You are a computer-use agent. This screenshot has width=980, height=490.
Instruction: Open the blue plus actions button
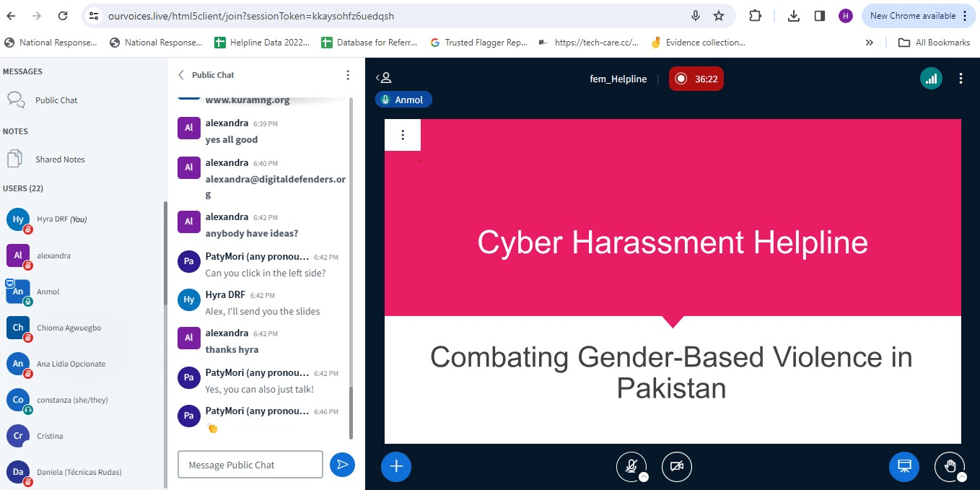click(396, 466)
